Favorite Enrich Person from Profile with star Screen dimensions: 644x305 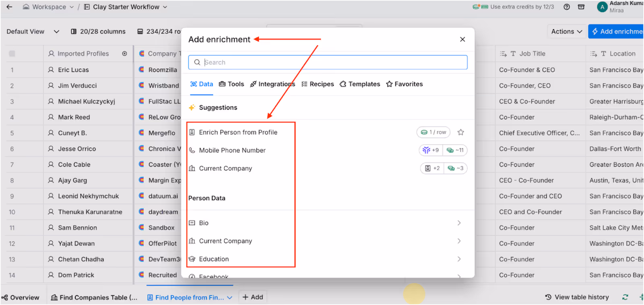click(461, 132)
